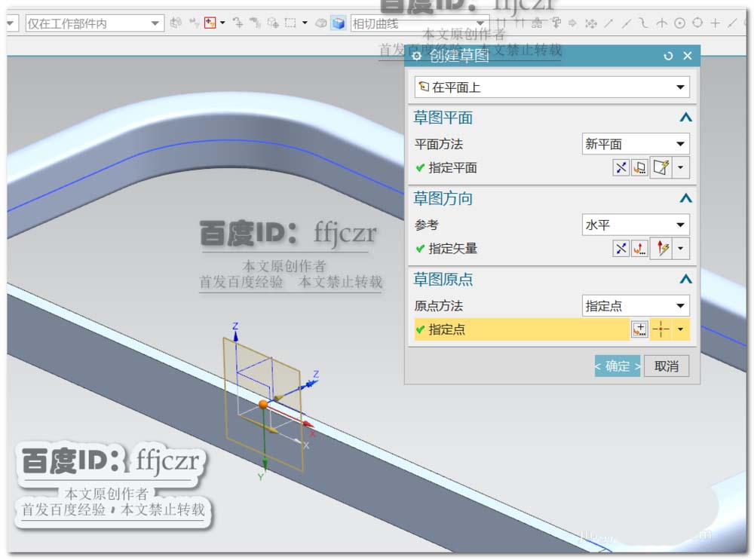The image size is (754, 560).
Task: Open the arrow beside the red selection icon
Action: coord(222,23)
